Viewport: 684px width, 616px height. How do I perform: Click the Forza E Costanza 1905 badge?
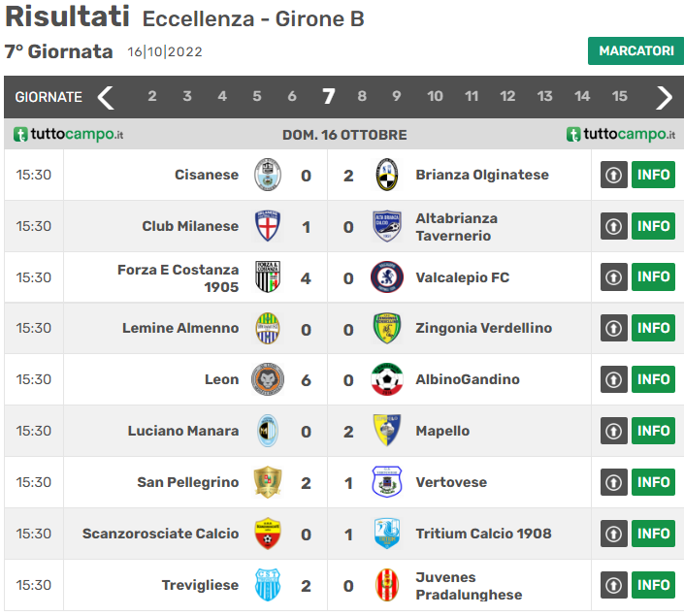coord(268,277)
